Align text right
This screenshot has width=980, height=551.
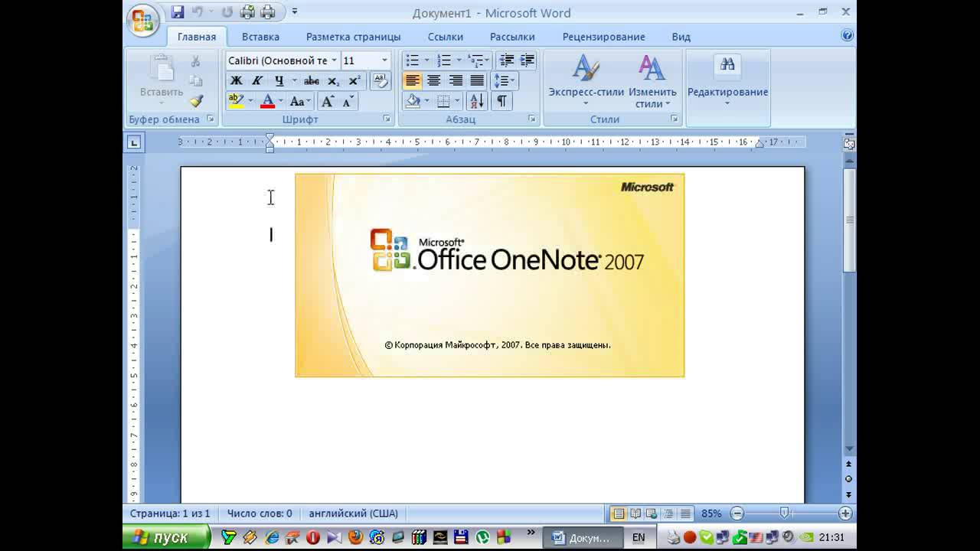coord(456,81)
